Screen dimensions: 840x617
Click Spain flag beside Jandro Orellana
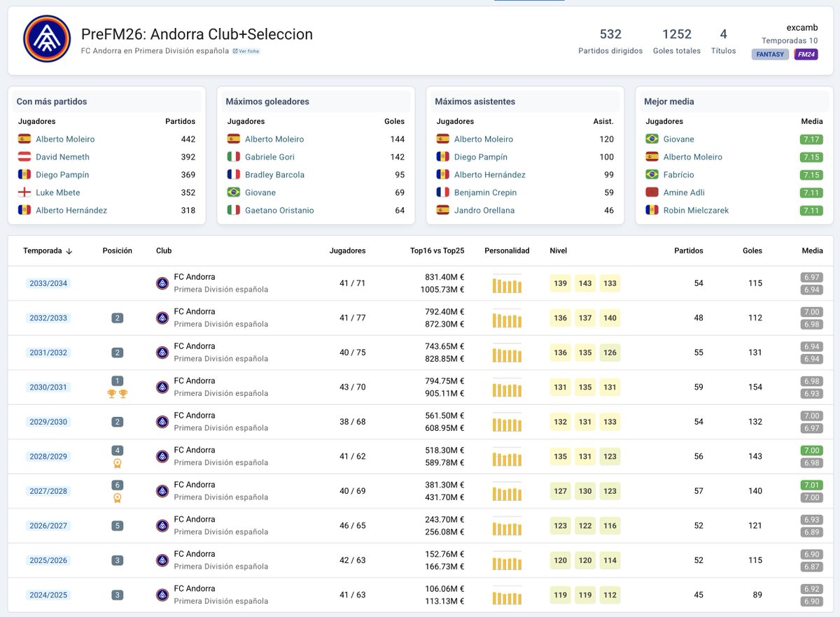(x=443, y=210)
